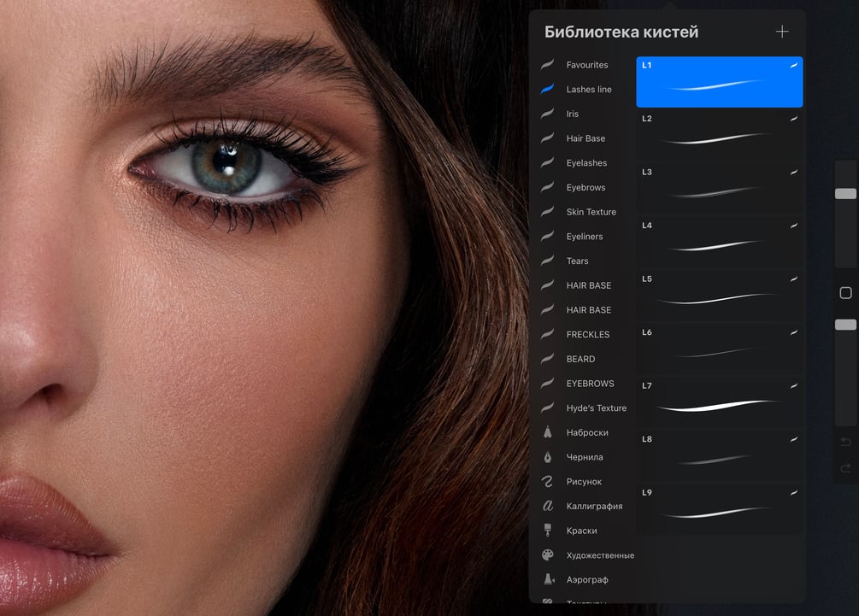Viewport: 859px width, 616px height.
Task: Click the Hair Base set icon
Action: click(547, 138)
